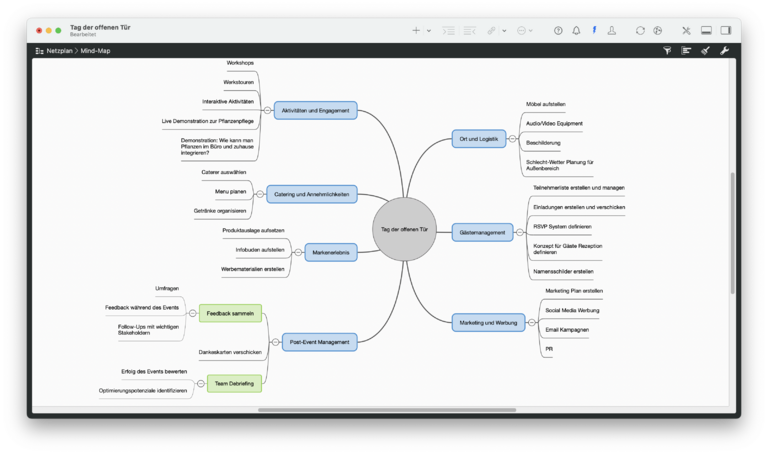
Task: Select the Markenerlebnis node
Action: (x=331, y=253)
